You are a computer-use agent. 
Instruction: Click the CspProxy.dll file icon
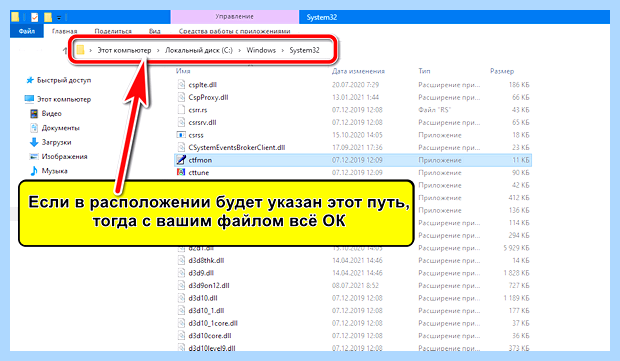click(x=181, y=97)
